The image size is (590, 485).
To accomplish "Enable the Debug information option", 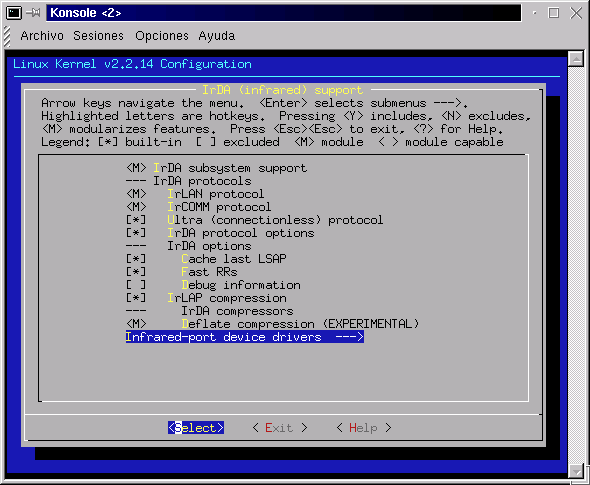I will [x=136, y=285].
